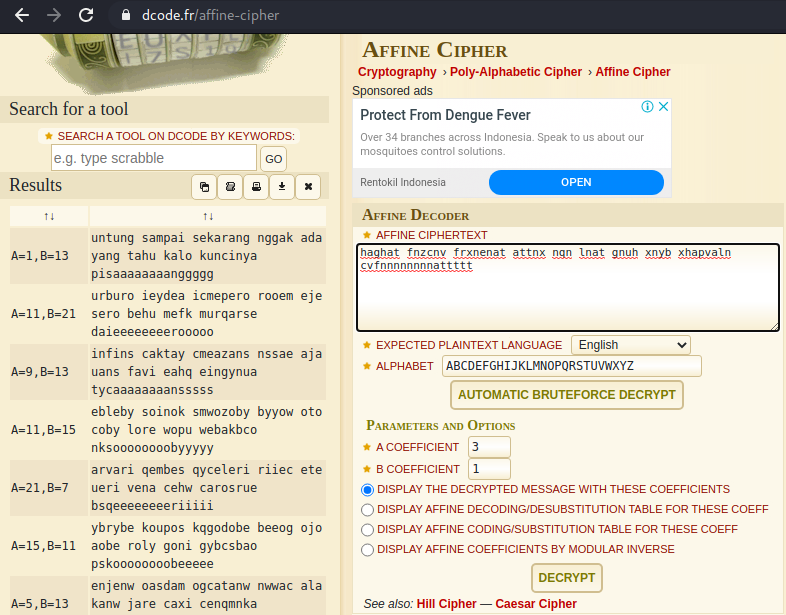Screen dimensions: 786x615
Task: Open the expected plaintext language dropdown
Action: click(630, 344)
